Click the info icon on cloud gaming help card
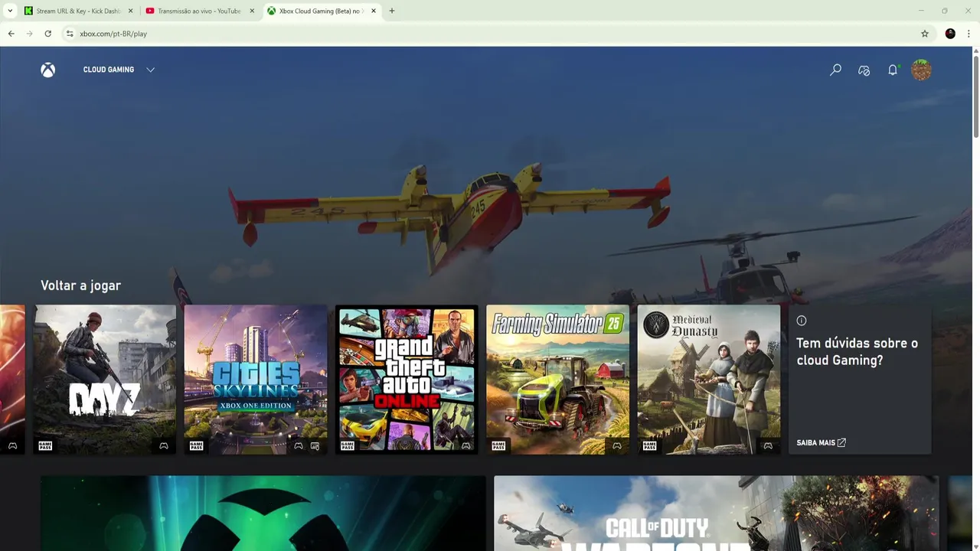Viewport: 980px width, 551px height. [802, 321]
